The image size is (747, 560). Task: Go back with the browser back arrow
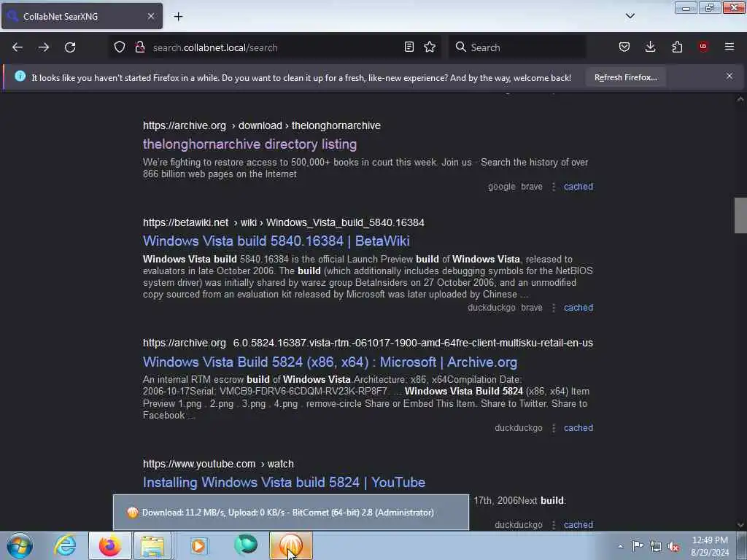pyautogui.click(x=18, y=47)
